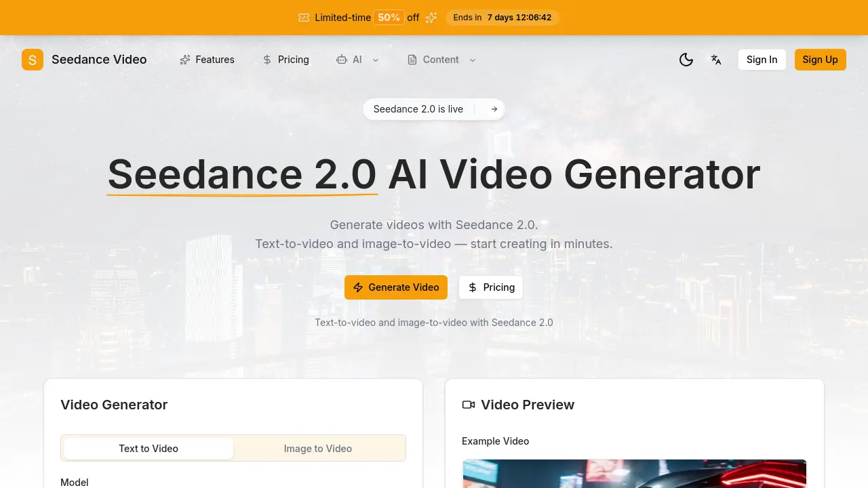Expand the AI menu chevron

coord(376,60)
